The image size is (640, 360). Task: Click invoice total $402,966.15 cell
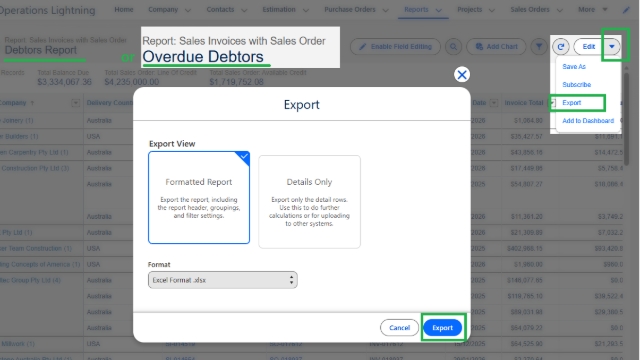click(524, 248)
